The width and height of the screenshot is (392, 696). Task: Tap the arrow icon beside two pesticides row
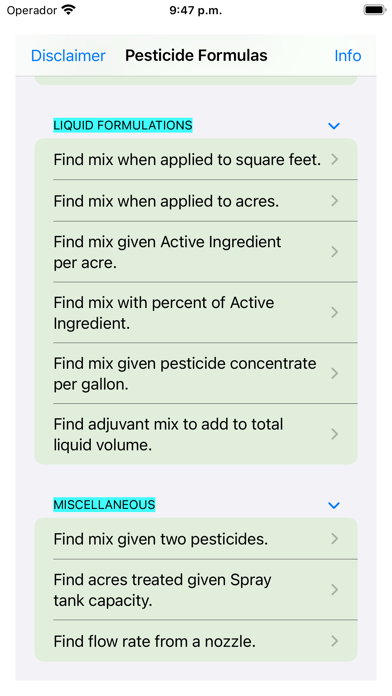pyautogui.click(x=335, y=539)
